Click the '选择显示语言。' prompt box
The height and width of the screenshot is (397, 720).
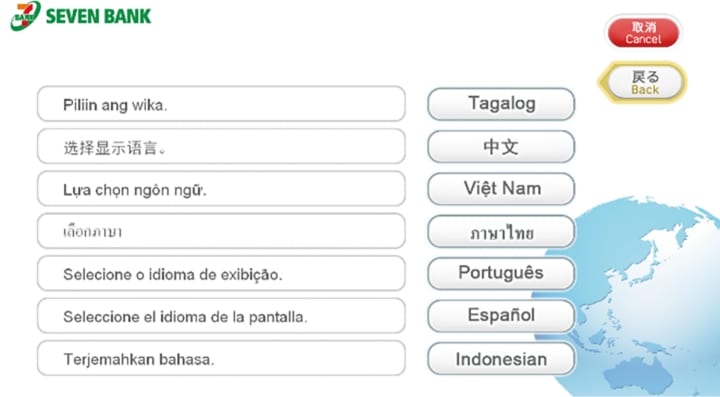coord(221,147)
